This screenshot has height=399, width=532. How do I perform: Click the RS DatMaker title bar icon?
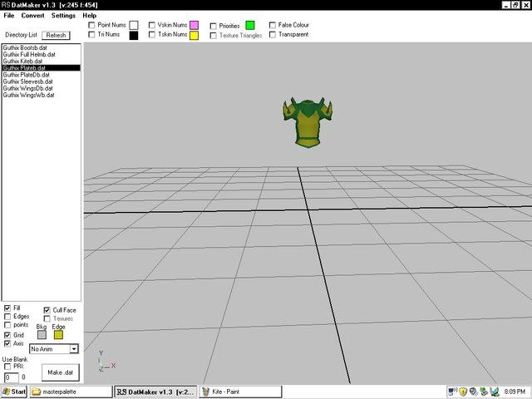click(x=6, y=5)
